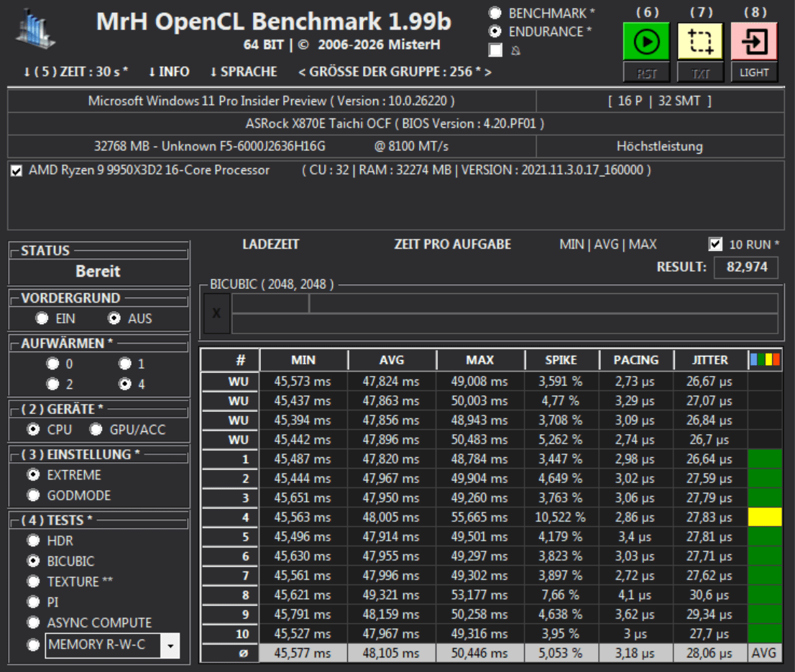Click the AVG column header

[392, 360]
